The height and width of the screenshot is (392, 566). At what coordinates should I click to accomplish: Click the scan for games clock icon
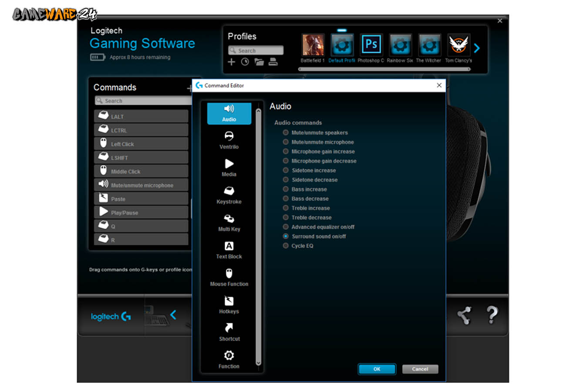point(245,62)
